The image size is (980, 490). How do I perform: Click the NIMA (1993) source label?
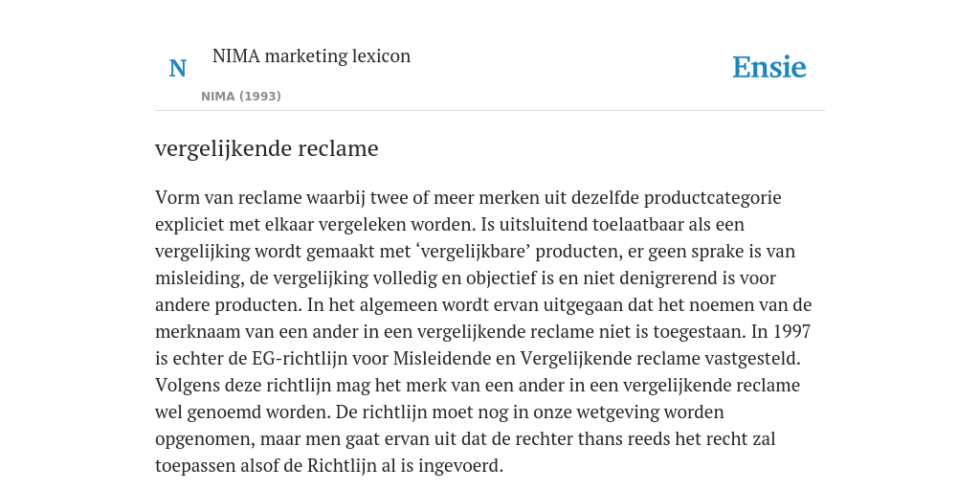pos(241,97)
